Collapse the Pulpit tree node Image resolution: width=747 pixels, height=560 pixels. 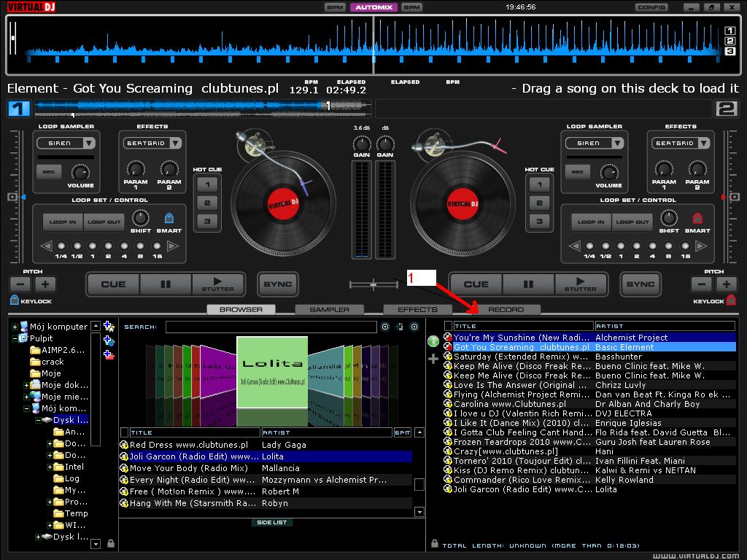(15, 338)
